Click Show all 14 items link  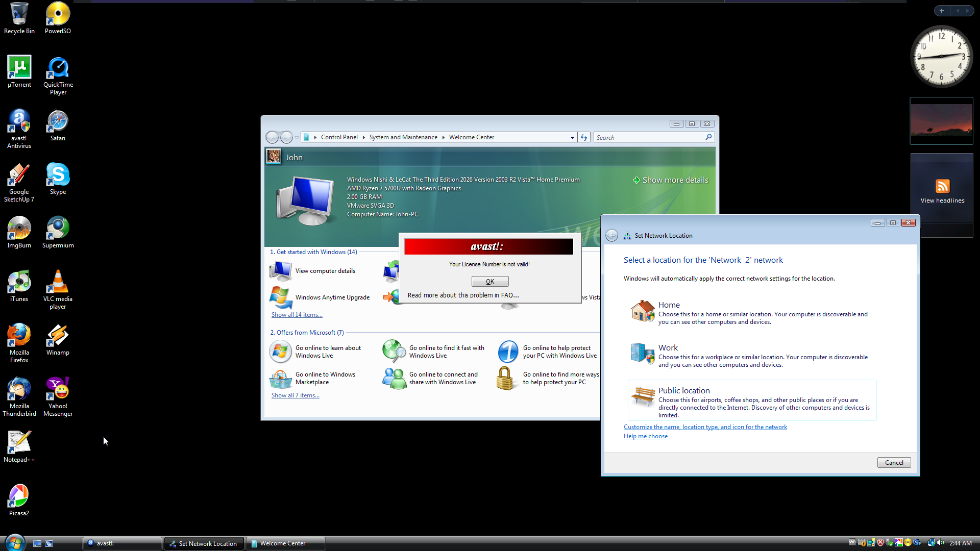pos(297,315)
